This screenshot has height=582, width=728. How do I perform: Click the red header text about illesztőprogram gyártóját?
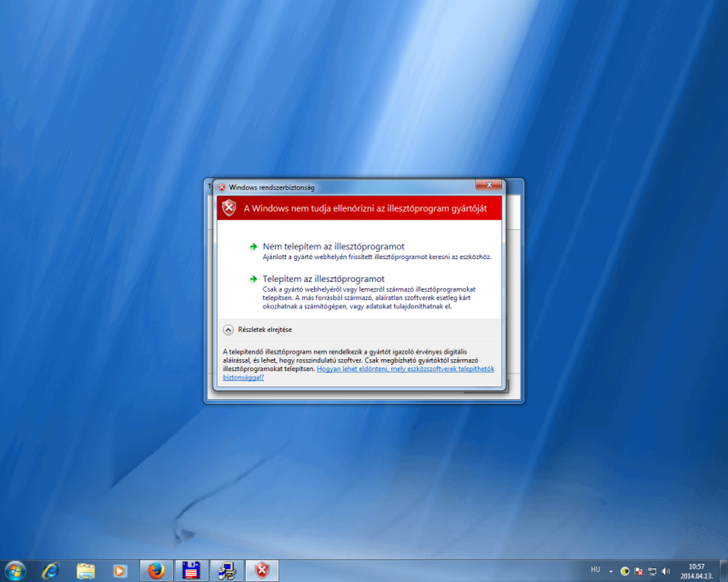pyautogui.click(x=365, y=209)
